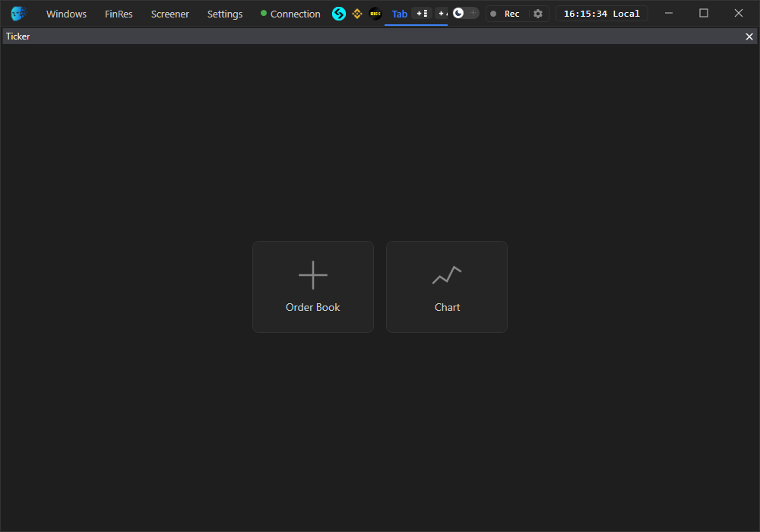Select the yellow Binance exchange icon
The height and width of the screenshot is (532, 760).
tap(357, 14)
